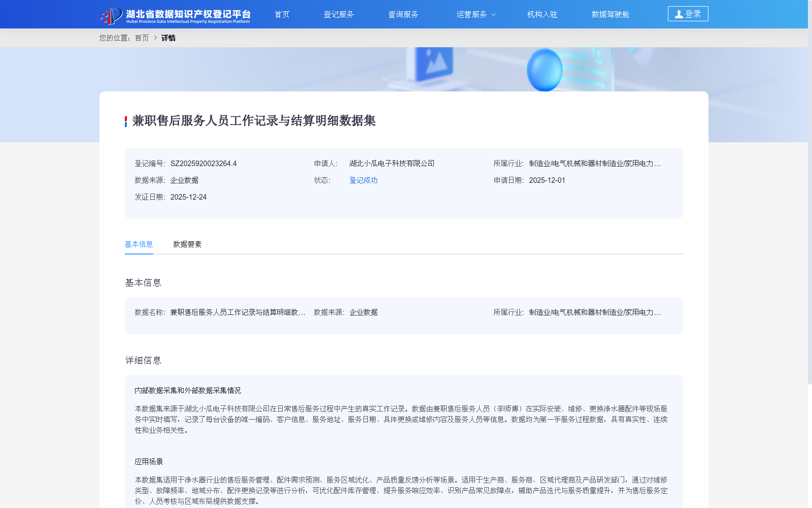
Task: Click heading 内部数据采集和外部数据采集情况
Action: tap(188, 391)
